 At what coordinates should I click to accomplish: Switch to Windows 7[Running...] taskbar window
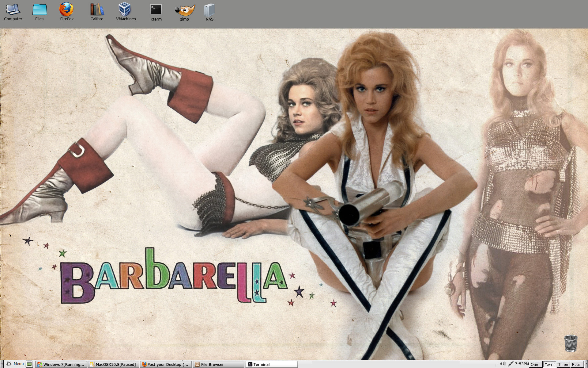coord(61,364)
